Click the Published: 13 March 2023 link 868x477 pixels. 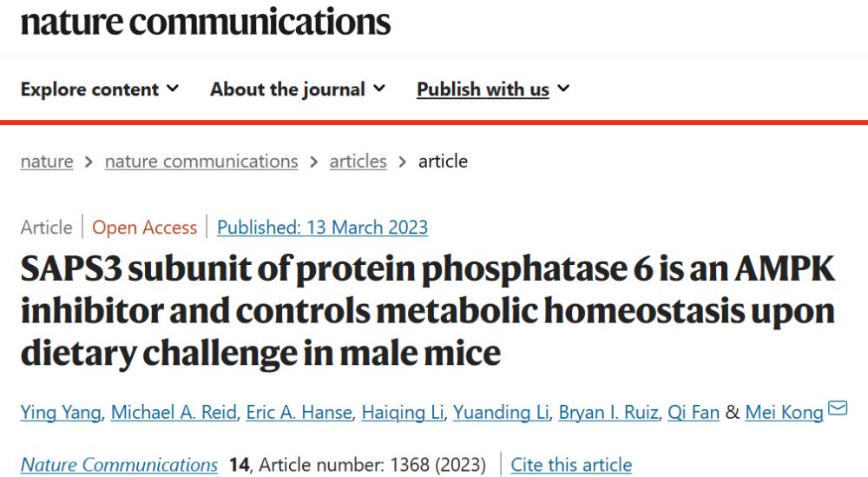(x=322, y=227)
